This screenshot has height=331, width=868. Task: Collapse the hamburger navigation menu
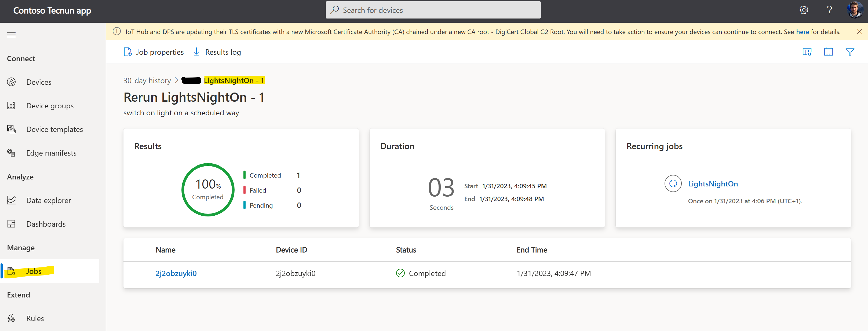[x=11, y=35]
